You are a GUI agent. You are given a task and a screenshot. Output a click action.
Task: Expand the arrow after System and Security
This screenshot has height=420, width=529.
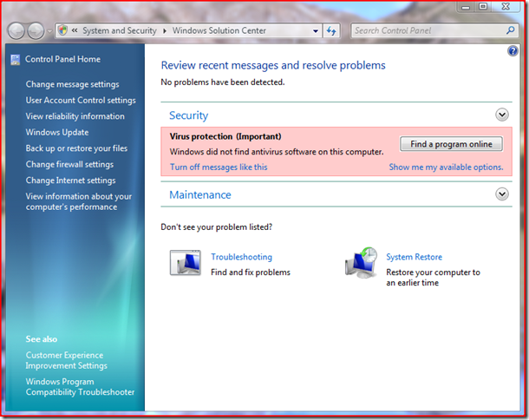(165, 30)
